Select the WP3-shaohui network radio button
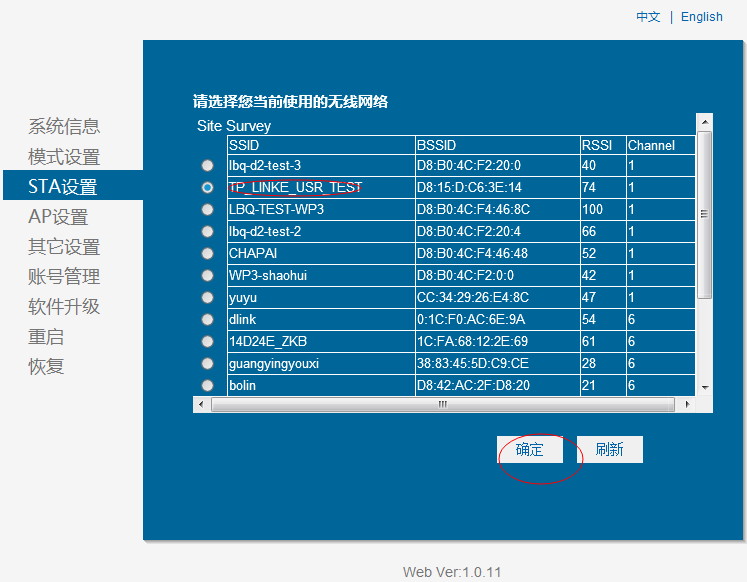This screenshot has width=747, height=582. (x=207, y=275)
